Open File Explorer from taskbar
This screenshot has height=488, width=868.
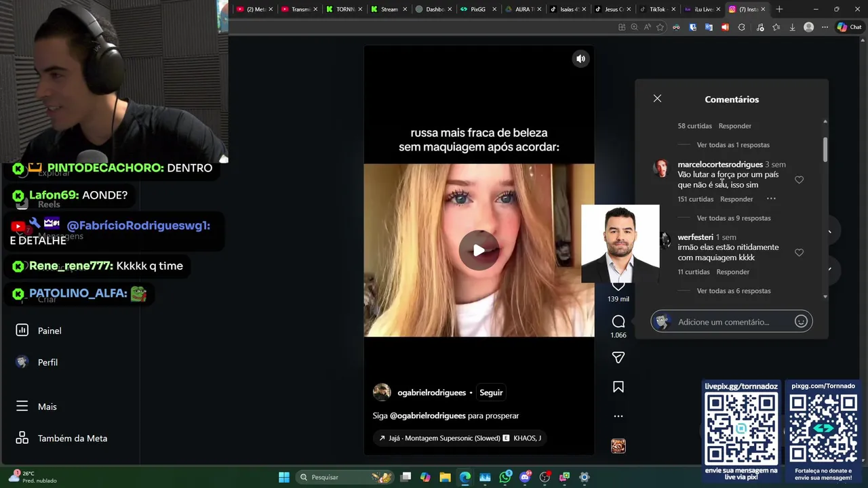point(445,477)
